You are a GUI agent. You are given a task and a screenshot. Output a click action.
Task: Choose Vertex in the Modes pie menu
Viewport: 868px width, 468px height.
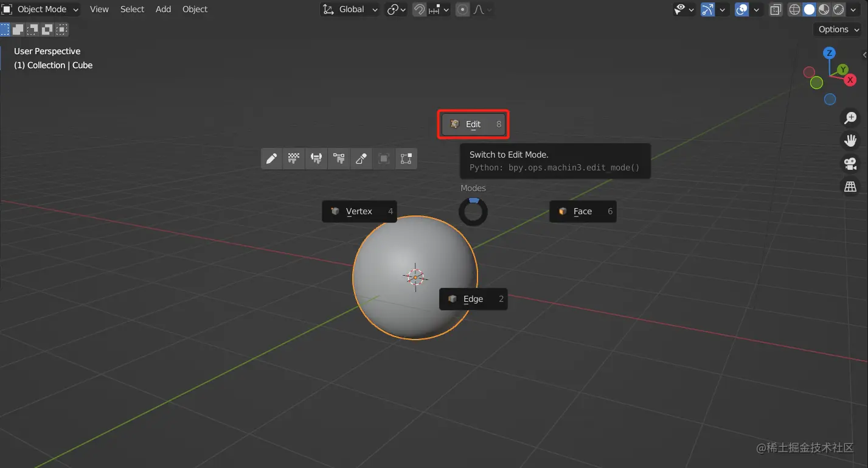coord(359,211)
